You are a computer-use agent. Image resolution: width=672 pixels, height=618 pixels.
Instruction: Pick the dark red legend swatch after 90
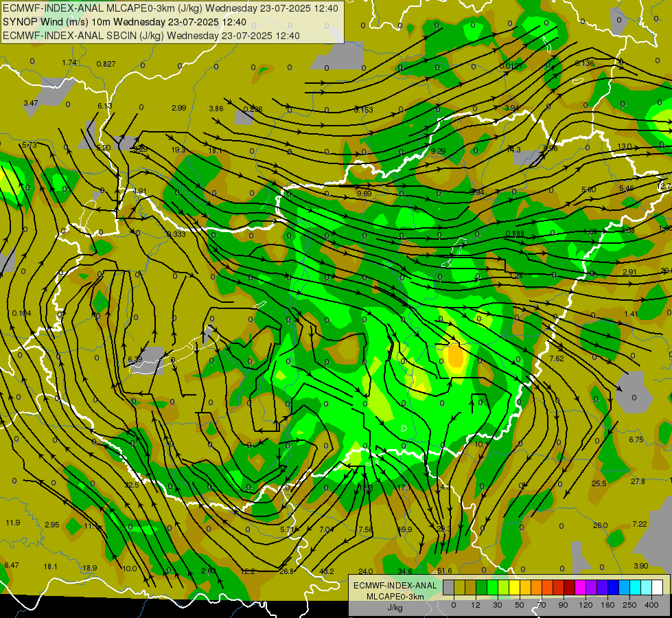[569, 587]
